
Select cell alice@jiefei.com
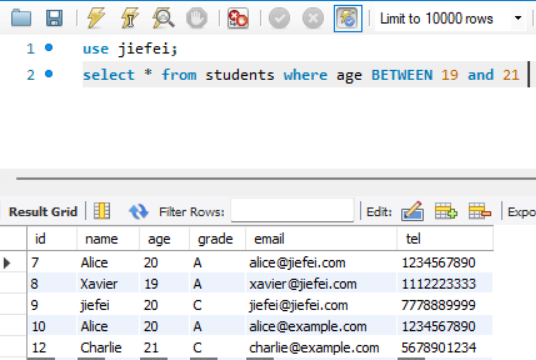(x=321, y=263)
